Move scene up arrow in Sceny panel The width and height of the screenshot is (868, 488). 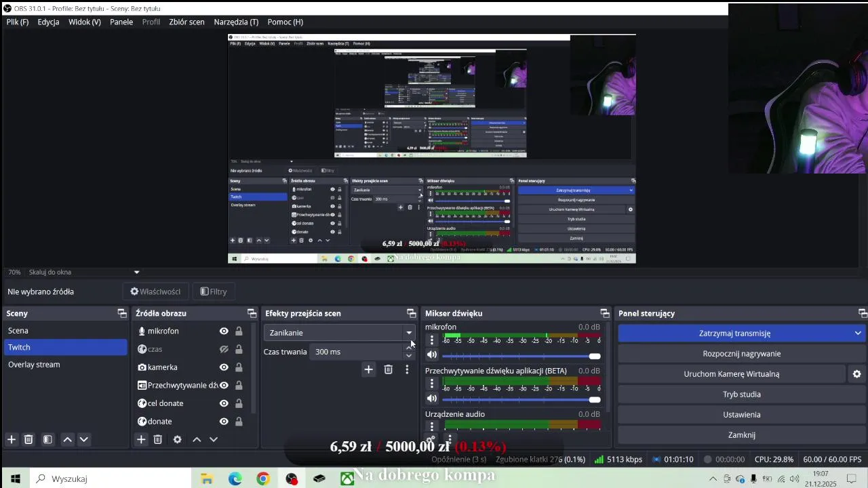pyautogui.click(x=67, y=439)
